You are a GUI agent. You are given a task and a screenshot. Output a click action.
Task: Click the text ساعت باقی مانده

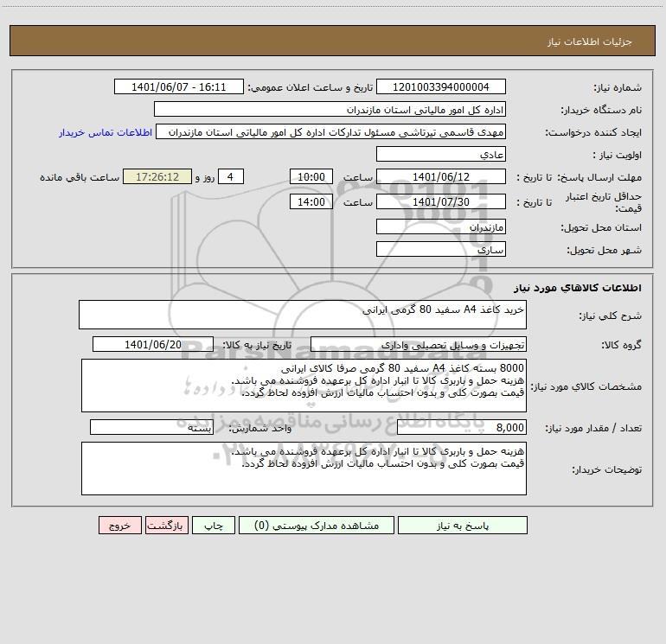coord(80,178)
